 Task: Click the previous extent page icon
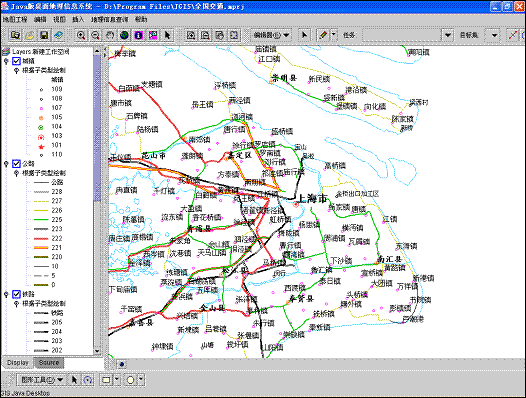(220, 35)
